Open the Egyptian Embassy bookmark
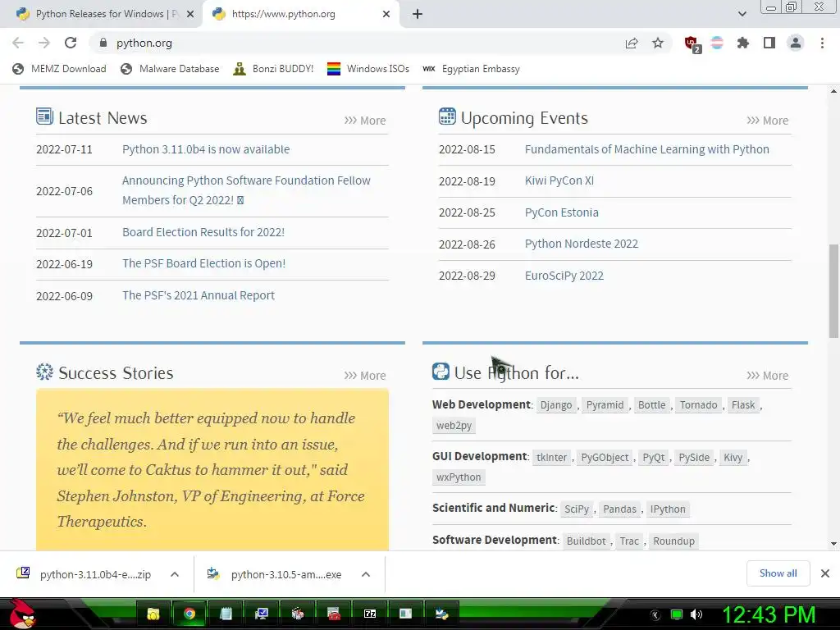840x630 pixels. point(471,69)
